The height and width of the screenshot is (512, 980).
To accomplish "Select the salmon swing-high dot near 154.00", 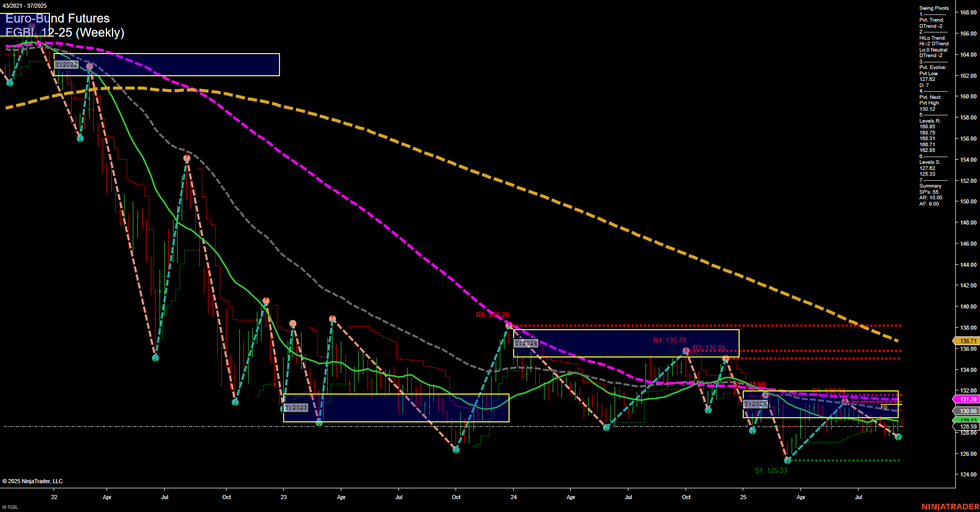I will pyautogui.click(x=186, y=158).
